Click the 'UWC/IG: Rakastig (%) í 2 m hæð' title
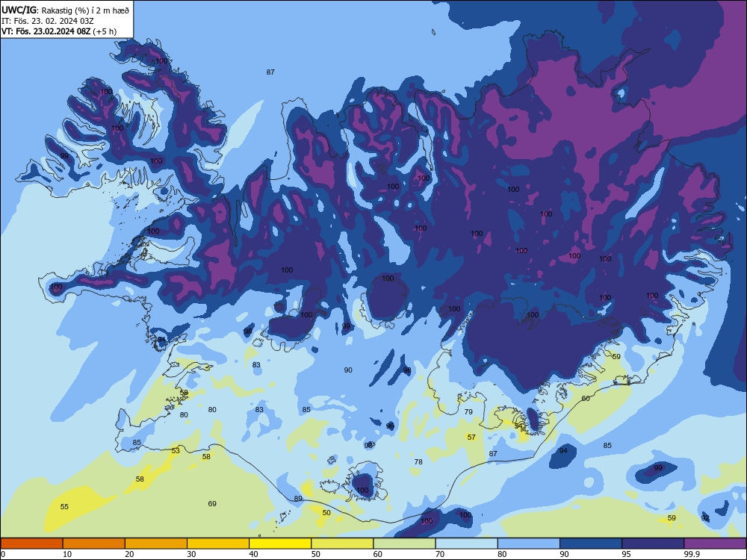Image resolution: width=747 pixels, height=560 pixels. click(x=65, y=9)
